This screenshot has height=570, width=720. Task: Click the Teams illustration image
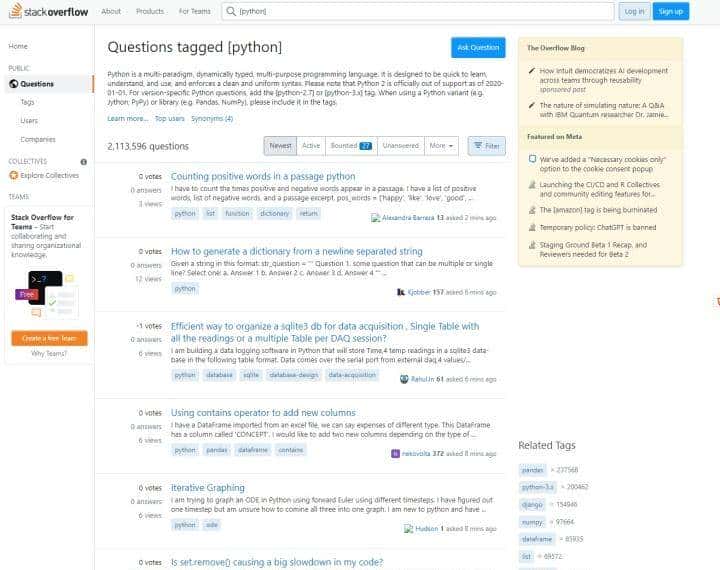click(46, 295)
